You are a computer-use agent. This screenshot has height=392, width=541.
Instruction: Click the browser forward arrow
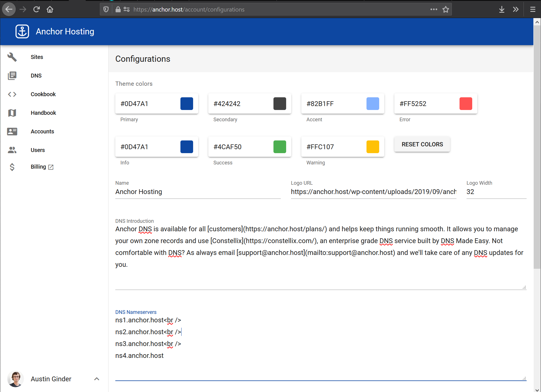click(23, 9)
